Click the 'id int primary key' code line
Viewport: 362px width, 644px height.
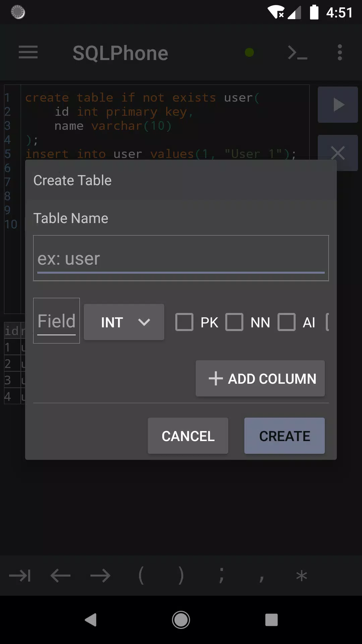124,112
